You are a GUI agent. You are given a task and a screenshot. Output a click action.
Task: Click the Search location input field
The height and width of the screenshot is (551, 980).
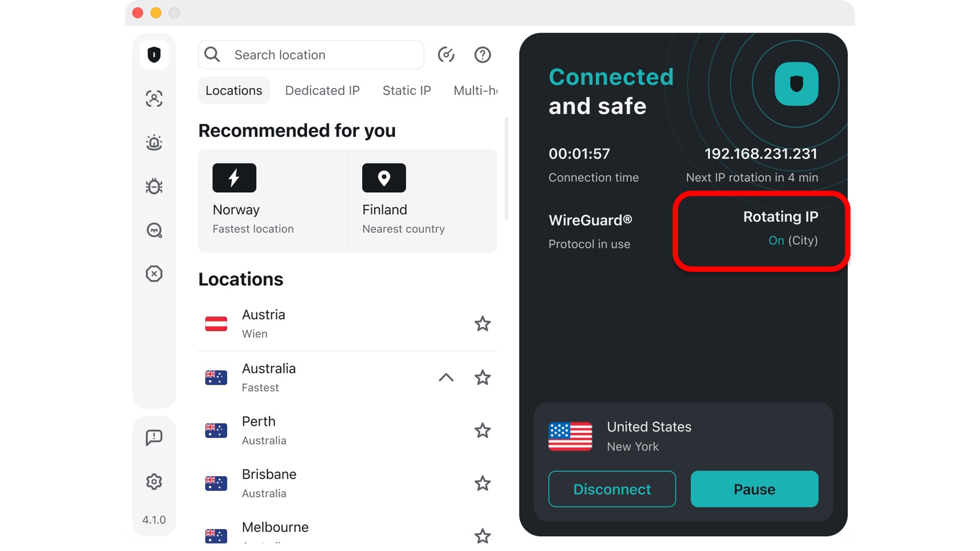[311, 54]
